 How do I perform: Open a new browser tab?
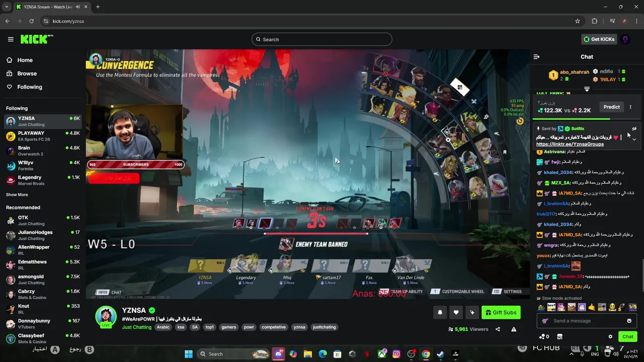(x=98, y=7)
